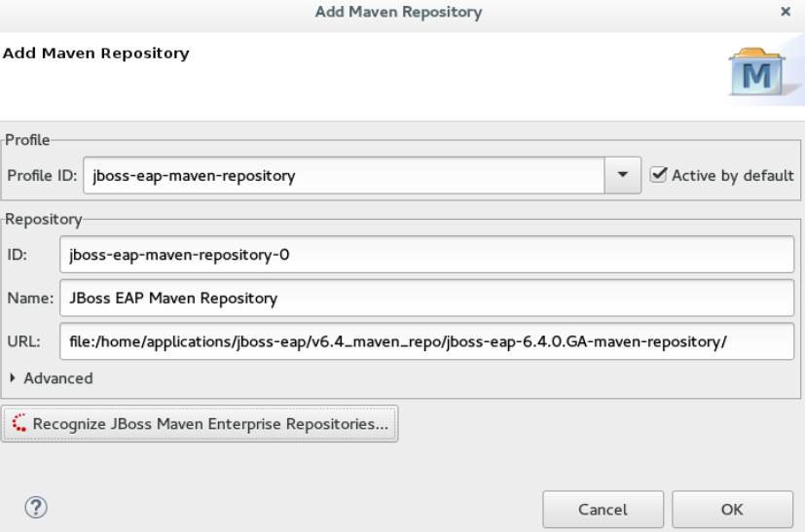Viewport: 805px width, 532px height.
Task: Click the repository ID text field
Action: click(x=426, y=256)
